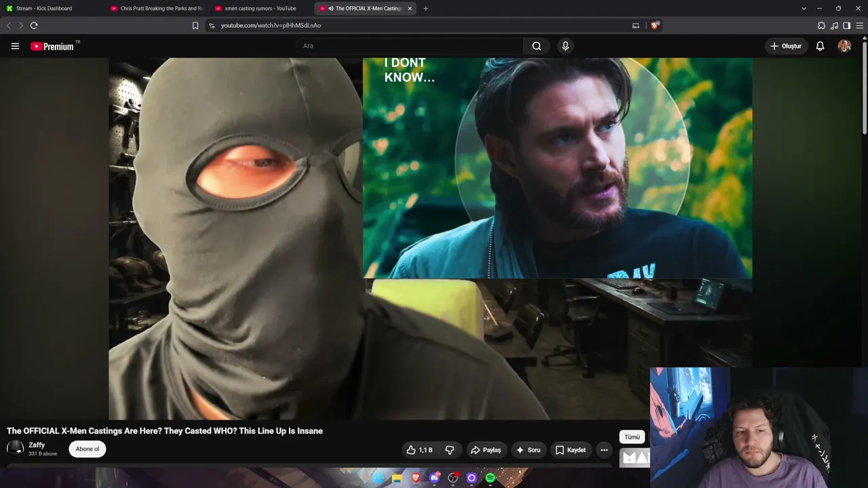Image resolution: width=868 pixels, height=488 pixels.
Task: Expand the tab search dropdown arrow
Action: 804,8
